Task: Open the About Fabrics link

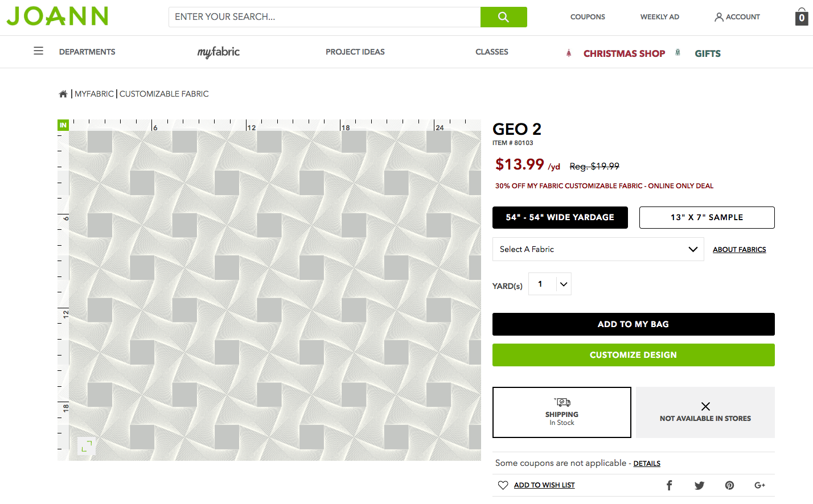Action: [x=739, y=250]
